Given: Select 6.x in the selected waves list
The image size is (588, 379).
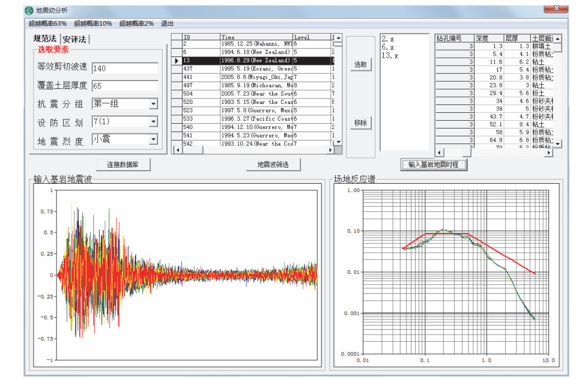Looking at the screenshot, I should (388, 47).
